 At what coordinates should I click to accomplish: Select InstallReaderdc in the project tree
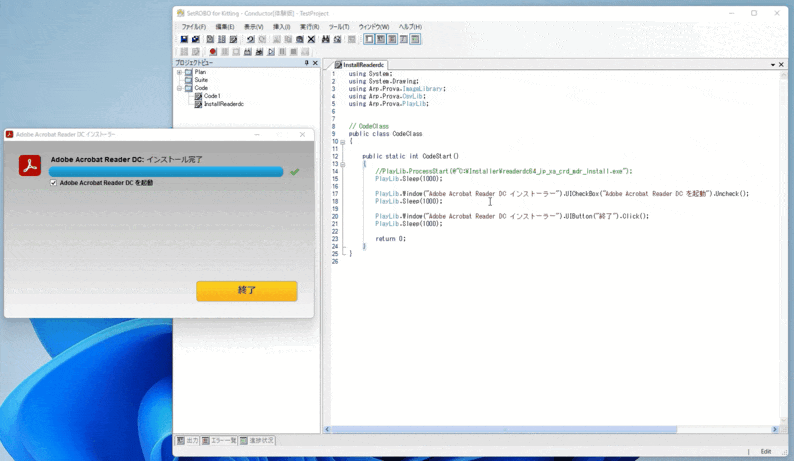[224, 104]
